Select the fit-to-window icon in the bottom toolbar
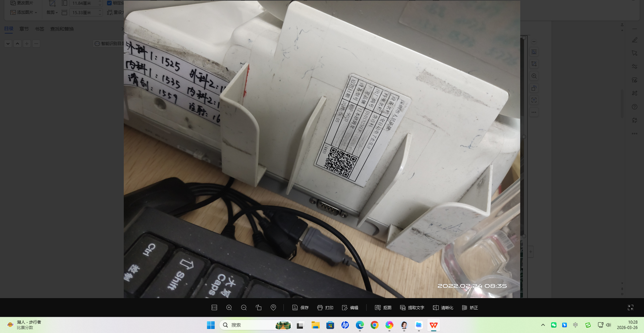The image size is (644, 333). [214, 307]
